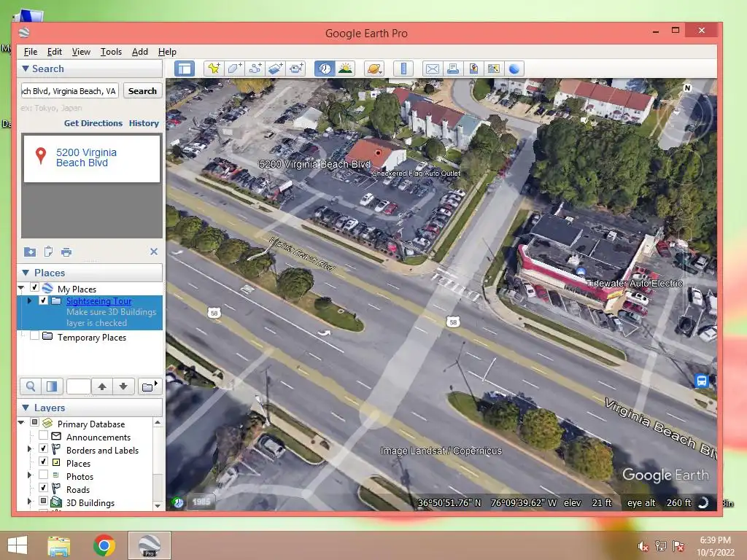Click the north compass N indicator
Screen dimensions: 747x560
pyautogui.click(x=687, y=87)
